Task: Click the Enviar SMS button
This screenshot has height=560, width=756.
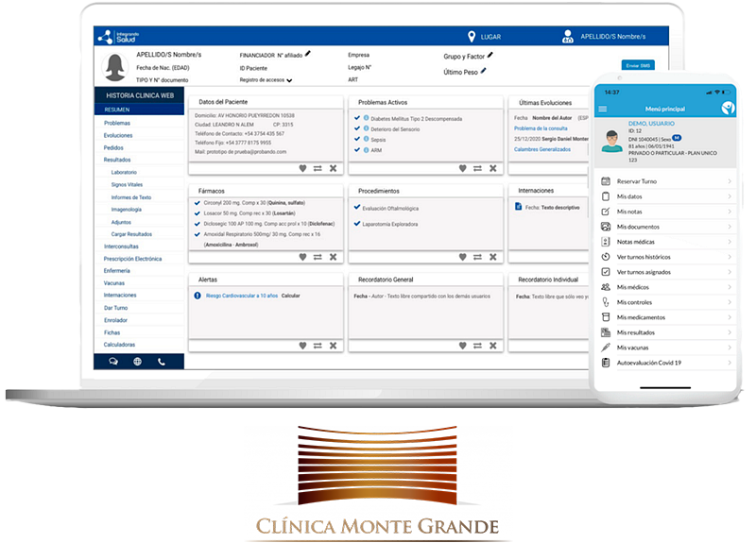Action: (x=638, y=65)
